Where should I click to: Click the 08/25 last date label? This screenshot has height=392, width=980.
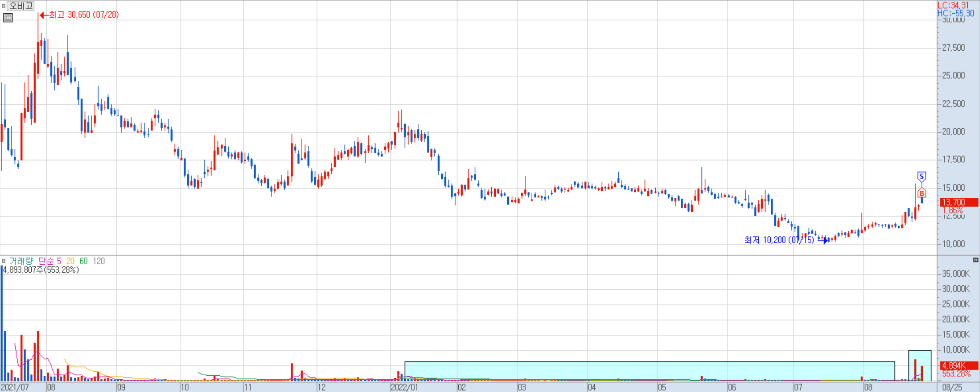click(x=952, y=387)
